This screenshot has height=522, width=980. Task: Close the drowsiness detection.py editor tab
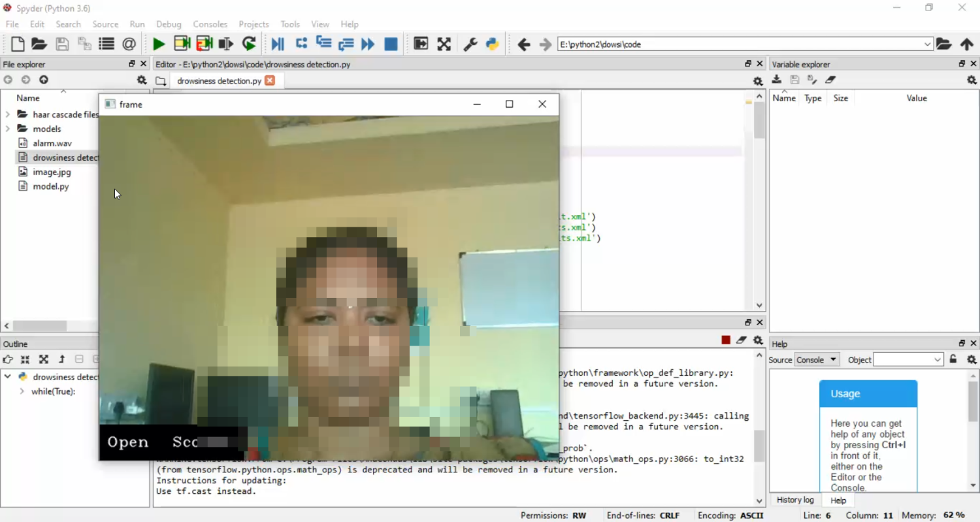pyautogui.click(x=270, y=80)
